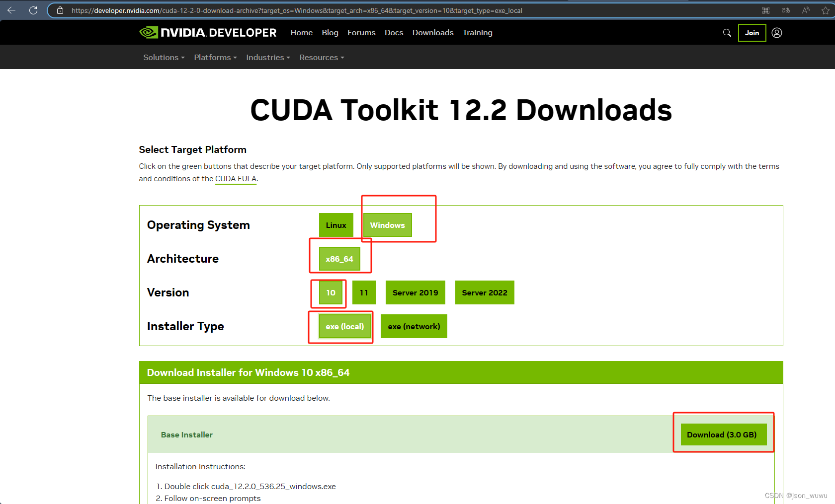Choose Server 2022 version
Image resolution: width=835 pixels, height=504 pixels.
coord(485,293)
